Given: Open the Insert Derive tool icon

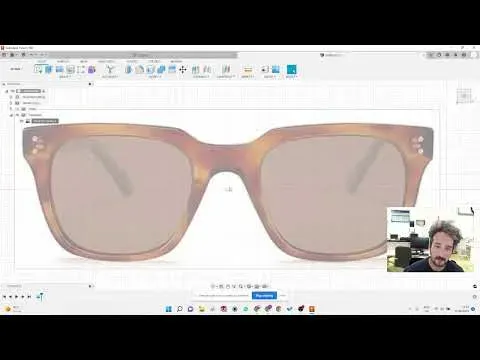Looking at the screenshot, I should coord(265,69).
